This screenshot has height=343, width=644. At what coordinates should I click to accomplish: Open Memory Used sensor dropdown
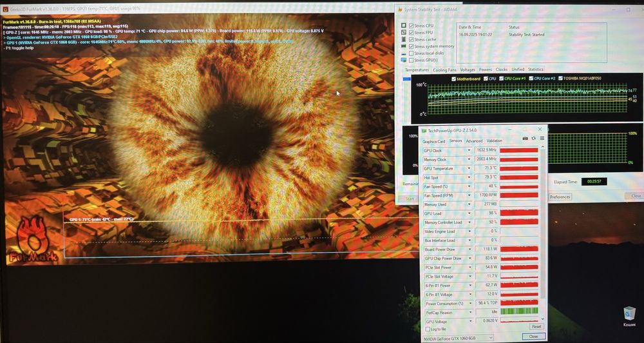point(469,204)
